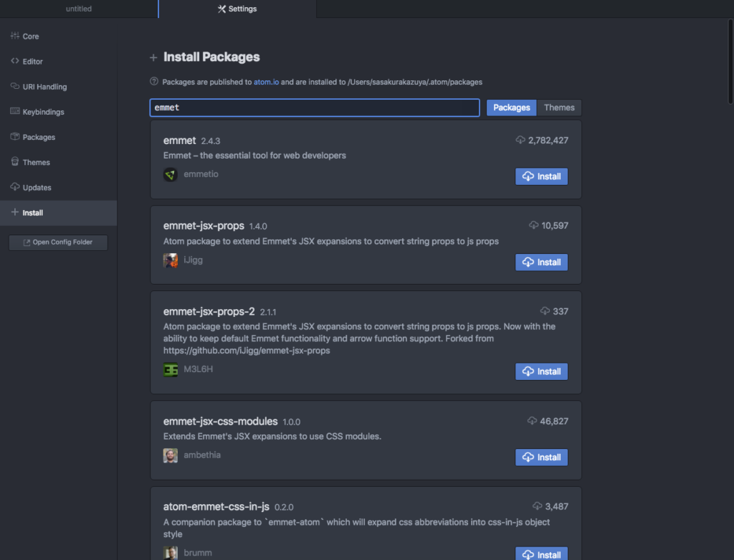Open the M3L6H author name
The image size is (734, 560).
point(199,369)
